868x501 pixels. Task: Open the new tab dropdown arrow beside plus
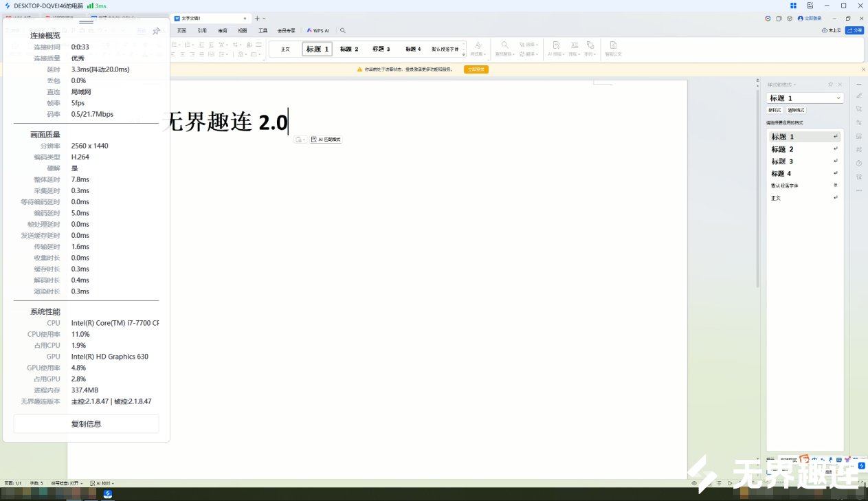264,19
